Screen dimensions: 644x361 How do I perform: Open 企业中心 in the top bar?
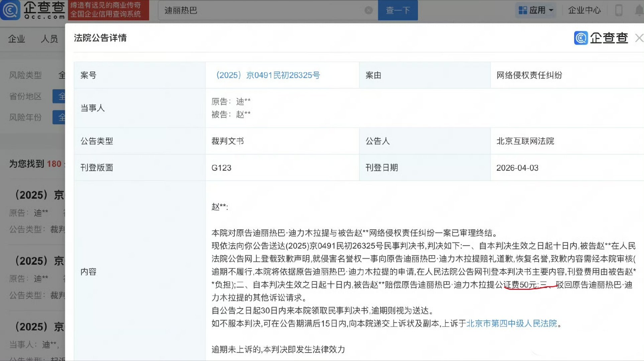pyautogui.click(x=584, y=10)
